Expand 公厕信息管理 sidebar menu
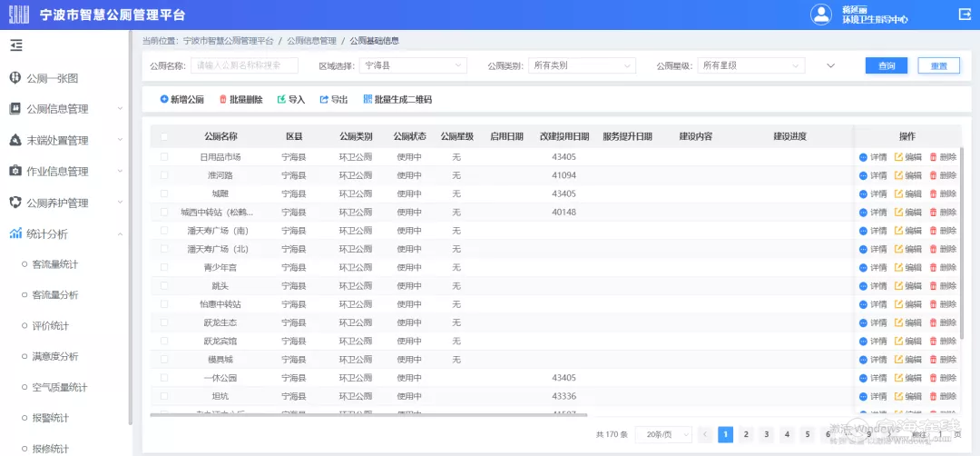 tap(66, 109)
